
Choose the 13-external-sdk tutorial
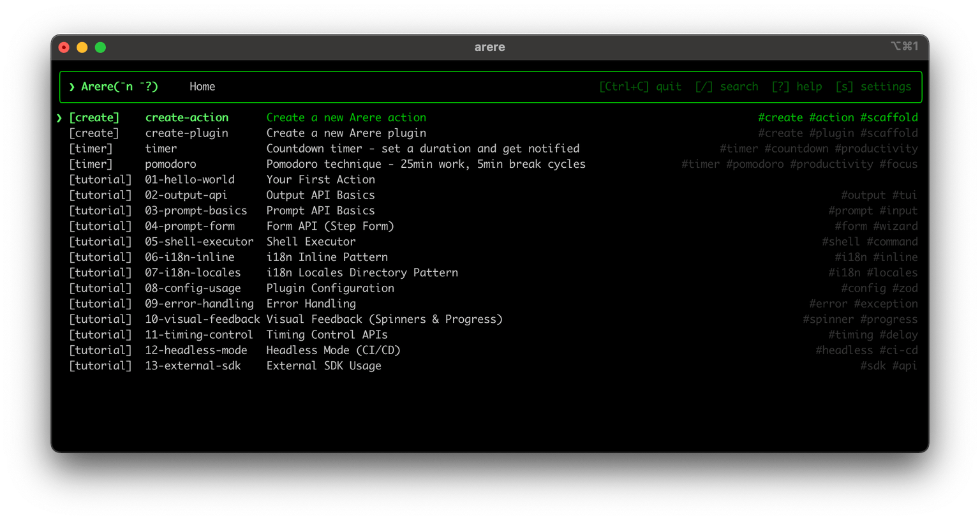(193, 366)
